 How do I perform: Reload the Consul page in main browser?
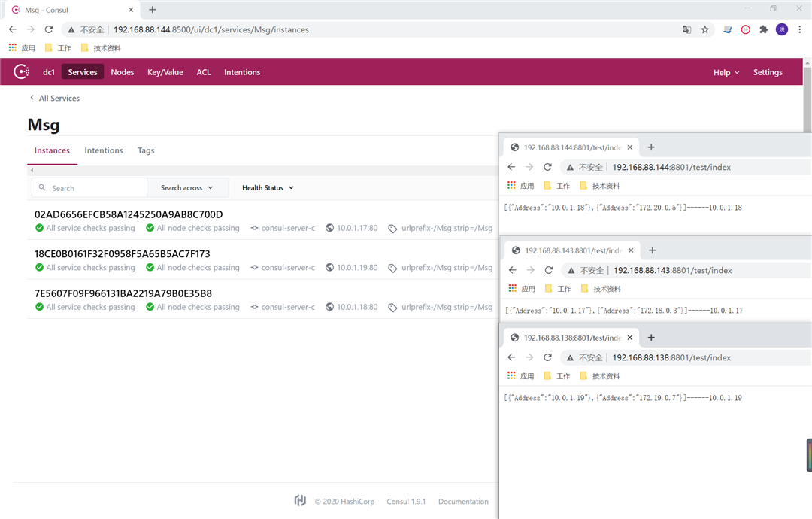49,29
